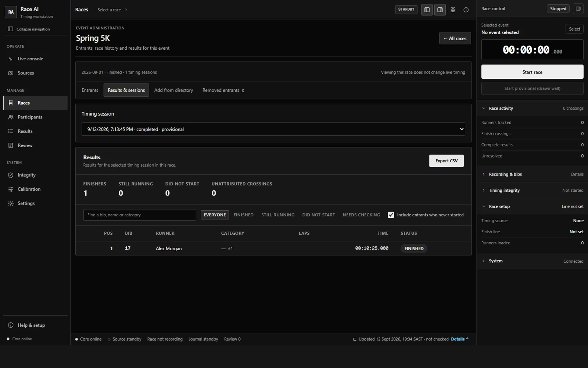
Task: Open the Integrity shield page
Action: coord(35,175)
